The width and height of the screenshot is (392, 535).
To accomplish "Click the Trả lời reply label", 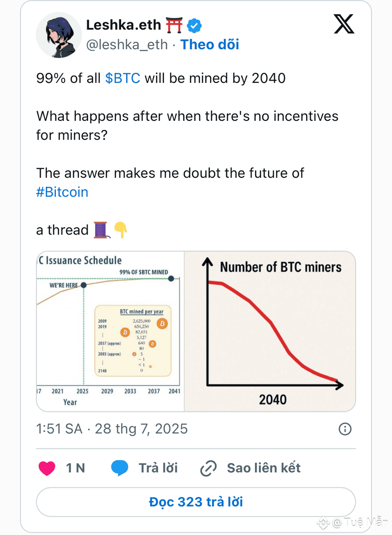I will [x=158, y=468].
